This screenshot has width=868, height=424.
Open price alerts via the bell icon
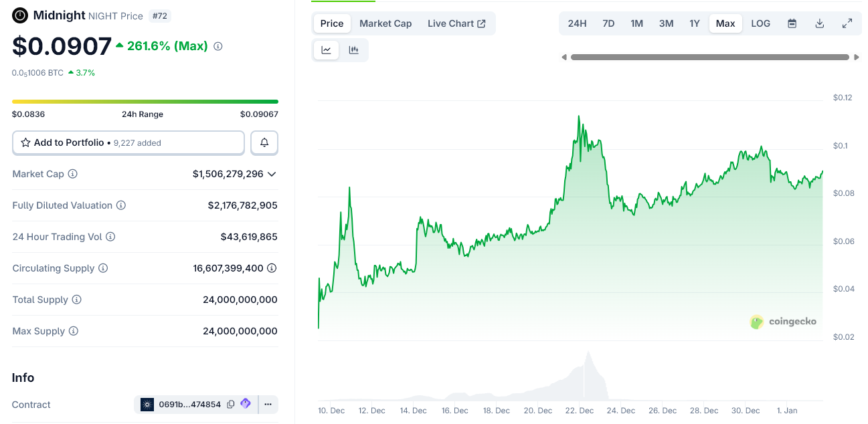coord(264,142)
